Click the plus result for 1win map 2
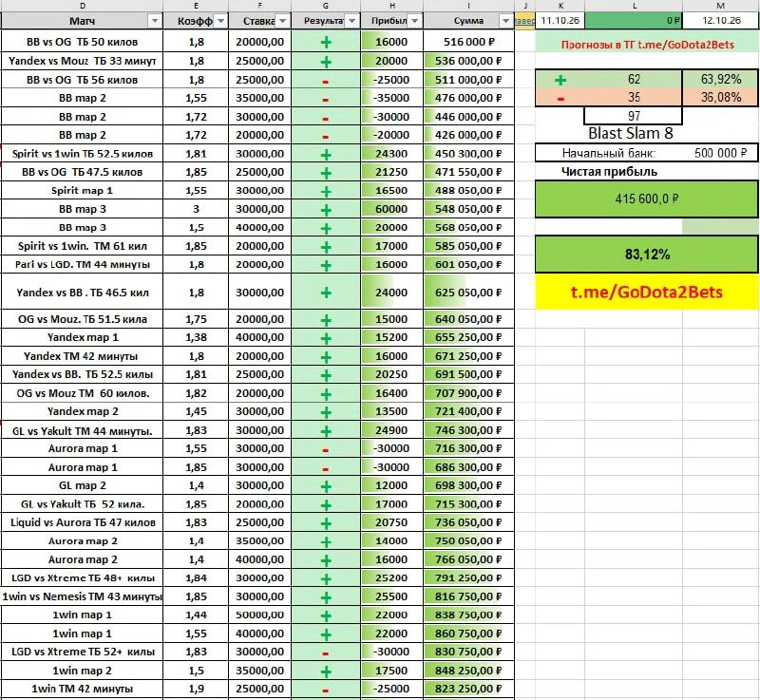This screenshot has width=760, height=700. coord(326,672)
